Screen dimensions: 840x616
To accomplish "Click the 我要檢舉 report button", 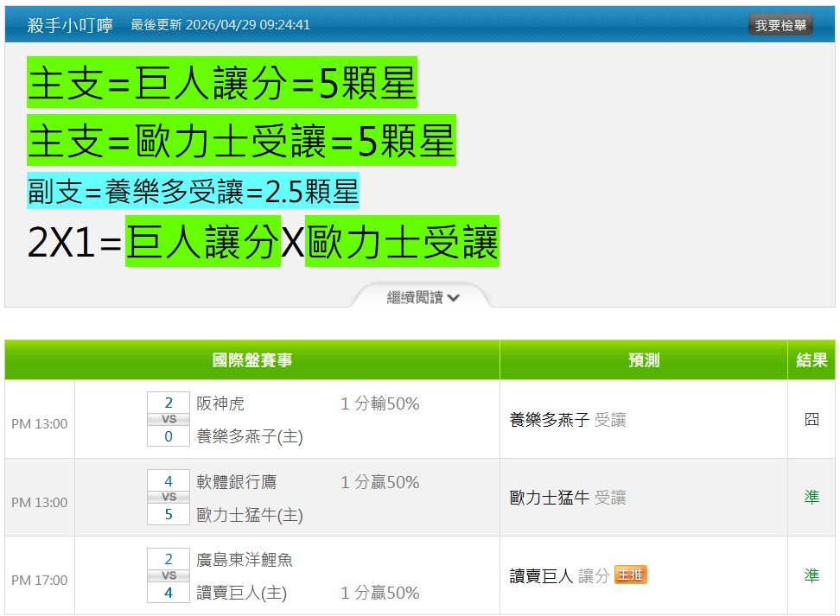I will (780, 25).
